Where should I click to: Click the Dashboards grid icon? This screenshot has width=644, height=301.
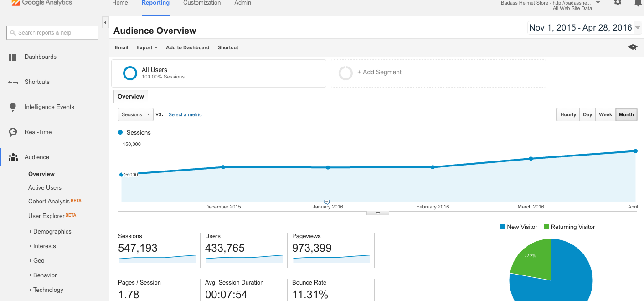[x=13, y=57]
